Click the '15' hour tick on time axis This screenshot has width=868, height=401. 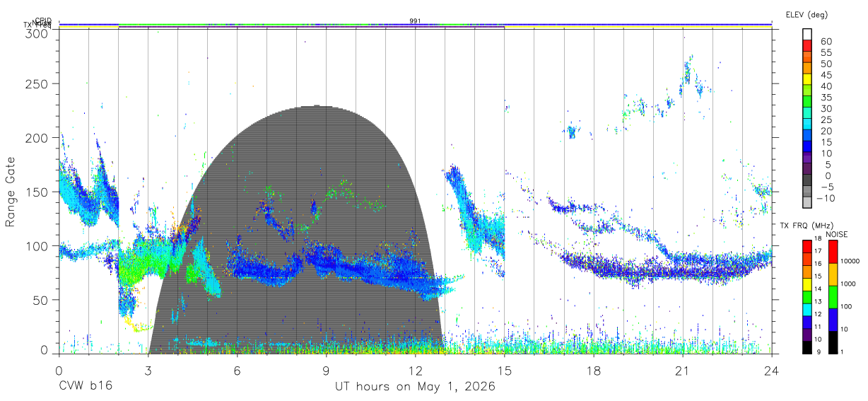504,371
